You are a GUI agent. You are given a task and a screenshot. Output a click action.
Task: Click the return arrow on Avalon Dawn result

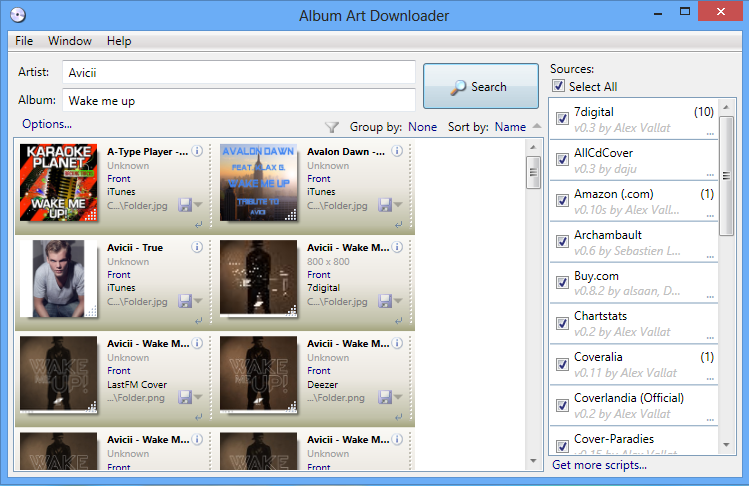click(398, 225)
